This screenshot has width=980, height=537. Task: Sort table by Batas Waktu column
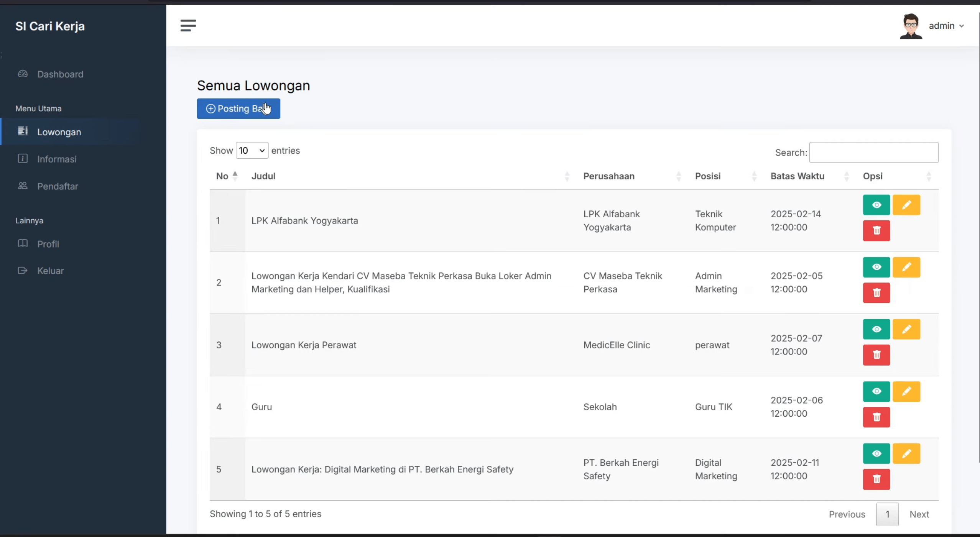click(x=810, y=176)
